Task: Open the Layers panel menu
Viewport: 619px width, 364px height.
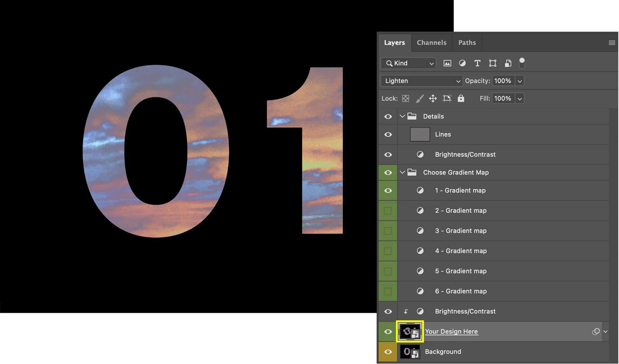Action: pos(611,42)
